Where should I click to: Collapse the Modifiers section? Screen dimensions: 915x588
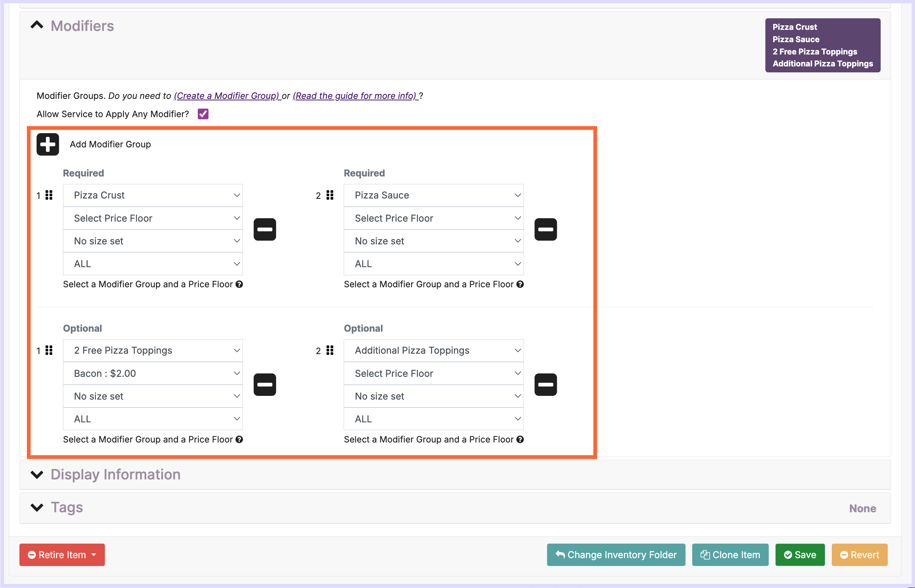tap(37, 26)
